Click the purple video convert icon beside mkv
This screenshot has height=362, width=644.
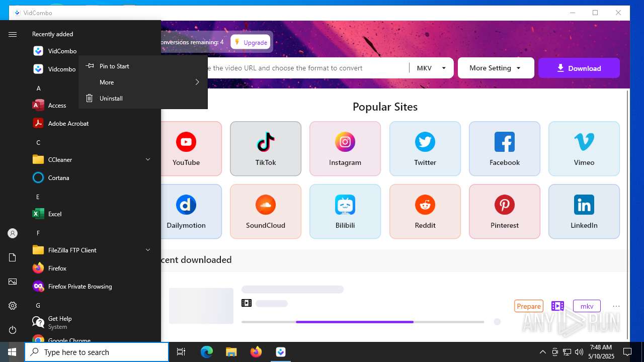click(x=557, y=306)
